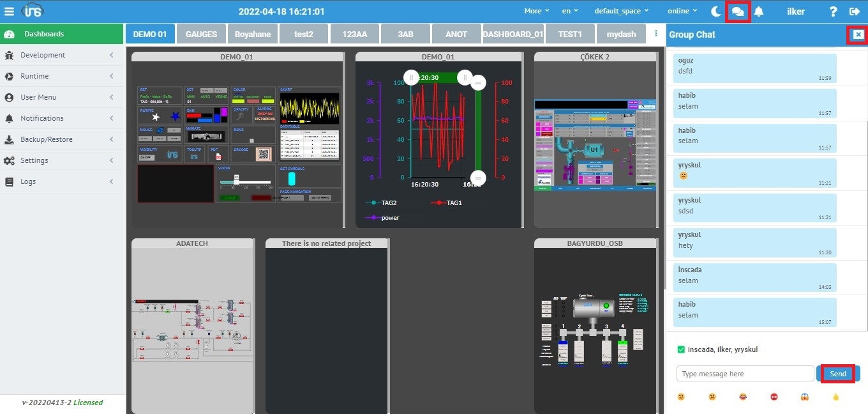Close the Group Chat panel
Image resolution: width=868 pixels, height=414 pixels.
[858, 34]
